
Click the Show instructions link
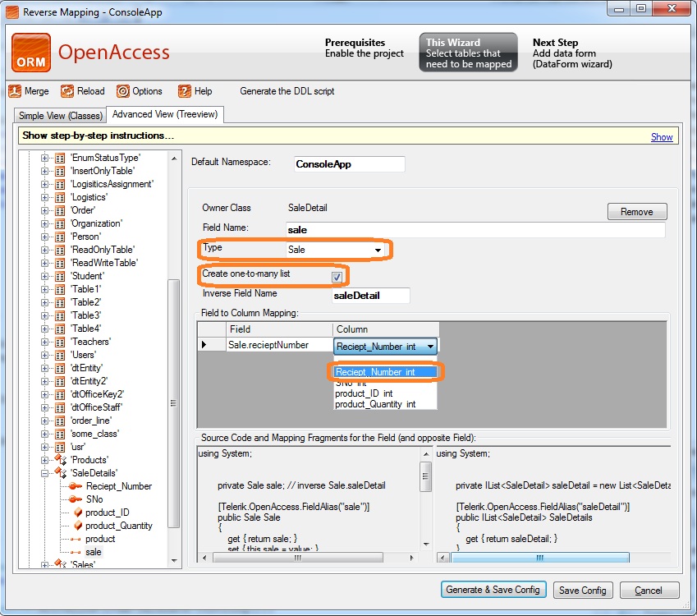point(662,137)
